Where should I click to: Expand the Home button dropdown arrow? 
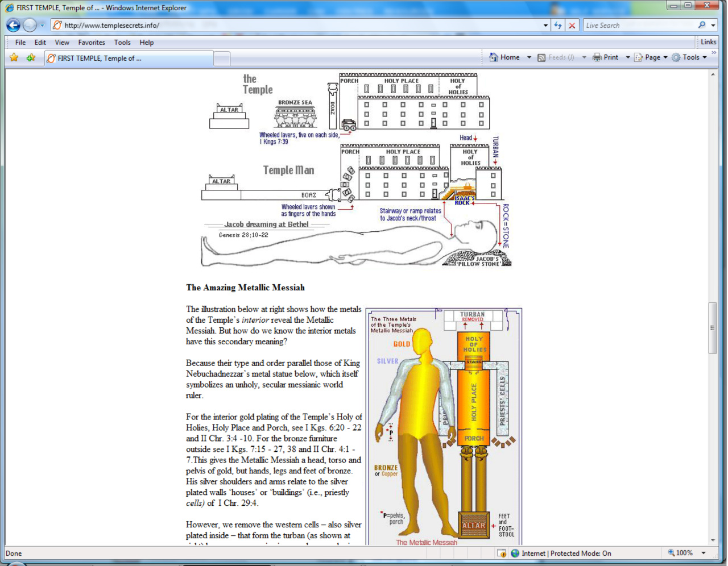529,57
